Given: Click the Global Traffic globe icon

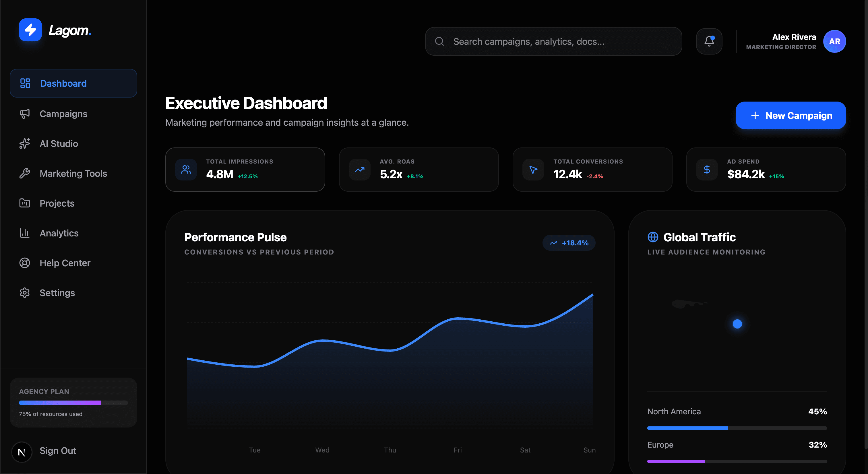Looking at the screenshot, I should (x=653, y=237).
